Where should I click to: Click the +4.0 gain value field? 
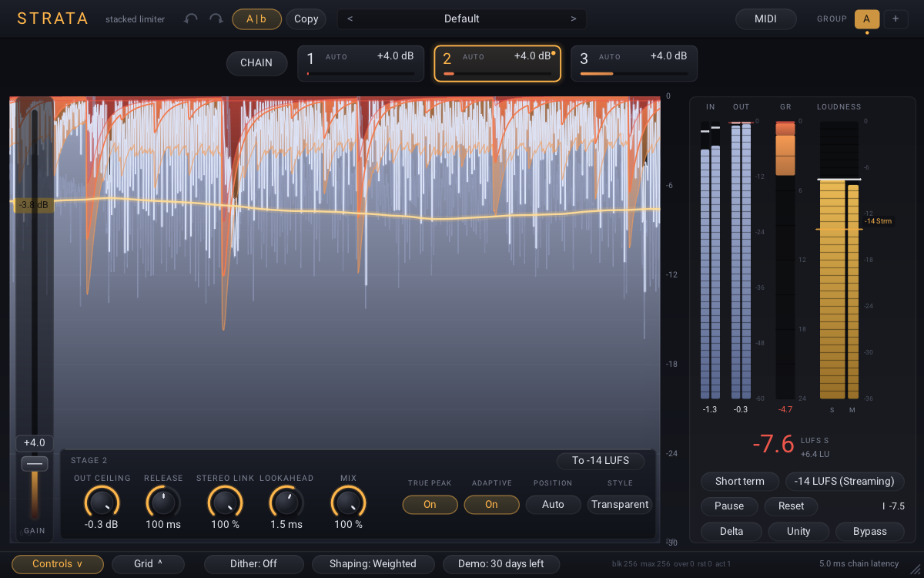(x=34, y=443)
